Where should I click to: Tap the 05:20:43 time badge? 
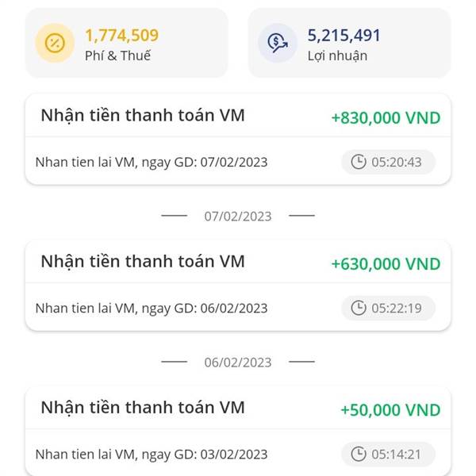coord(389,162)
